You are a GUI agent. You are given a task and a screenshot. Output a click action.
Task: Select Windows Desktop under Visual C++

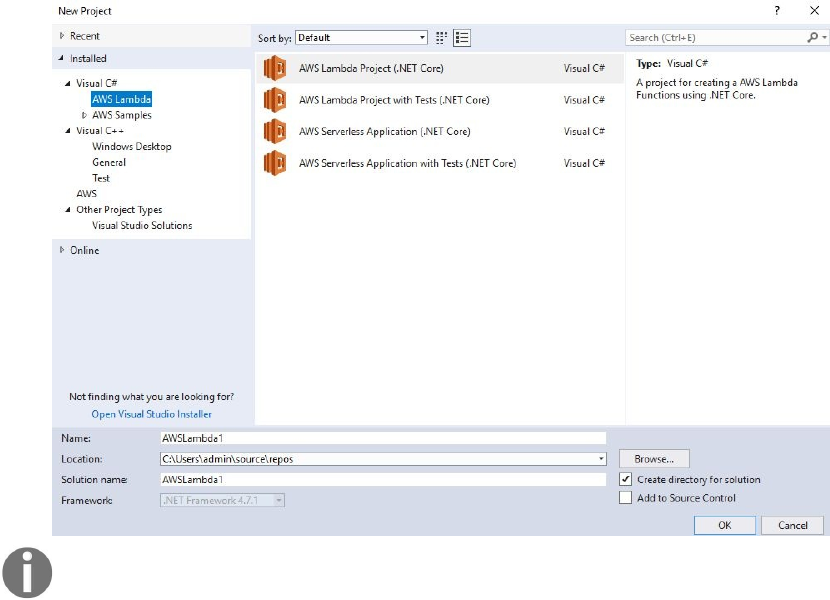132,146
